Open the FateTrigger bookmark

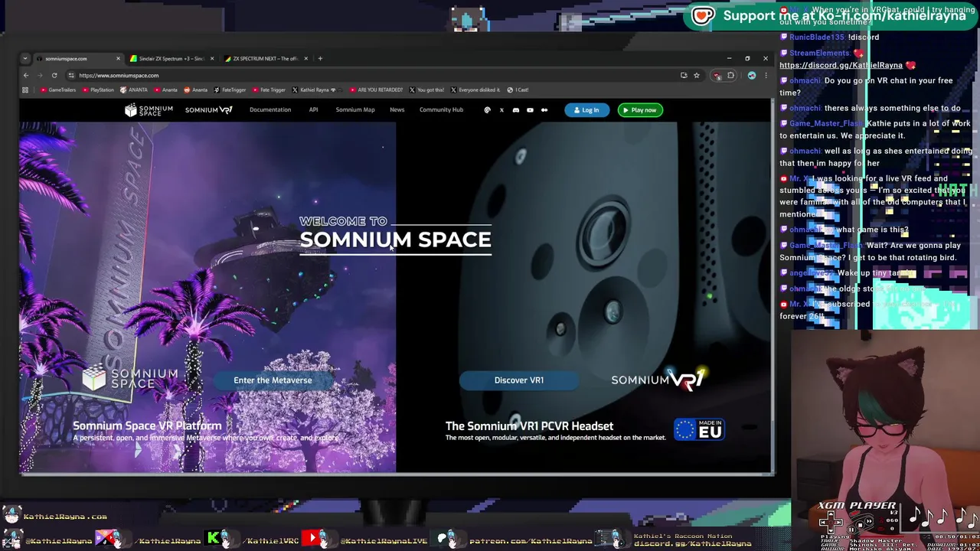(x=230, y=90)
